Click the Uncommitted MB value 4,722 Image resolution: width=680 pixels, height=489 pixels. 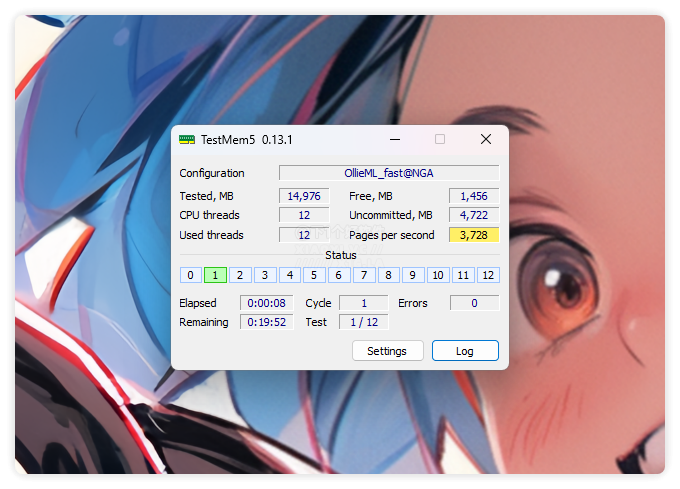point(474,215)
